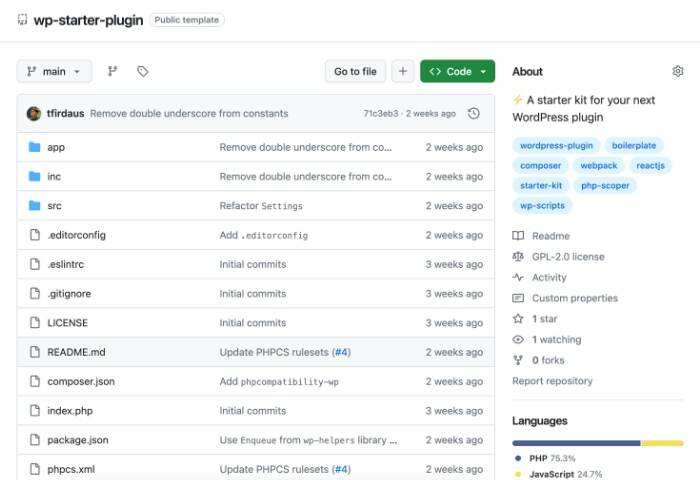Viewport: 700px width, 480px height.
Task: Open the latest commit message link
Action: tap(189, 113)
